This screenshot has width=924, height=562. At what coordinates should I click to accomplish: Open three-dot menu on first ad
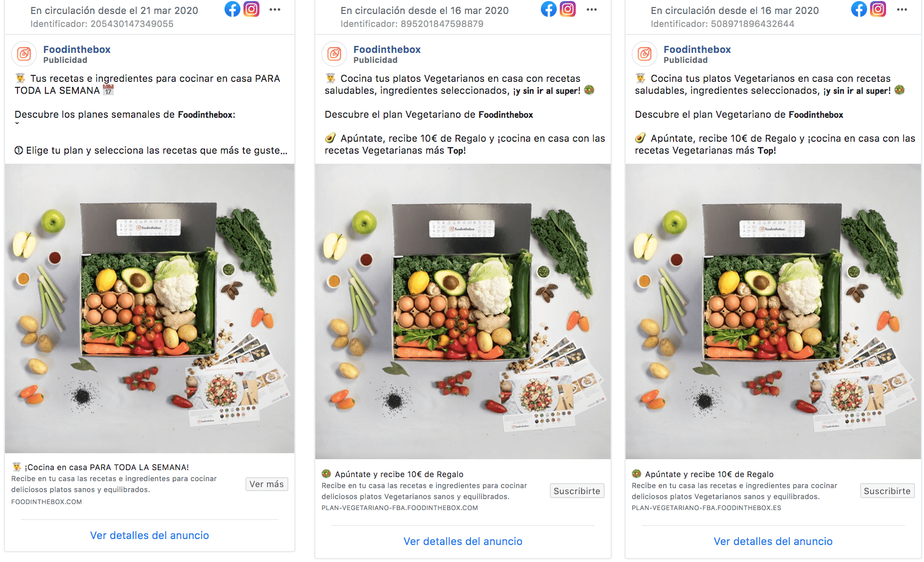(x=275, y=9)
